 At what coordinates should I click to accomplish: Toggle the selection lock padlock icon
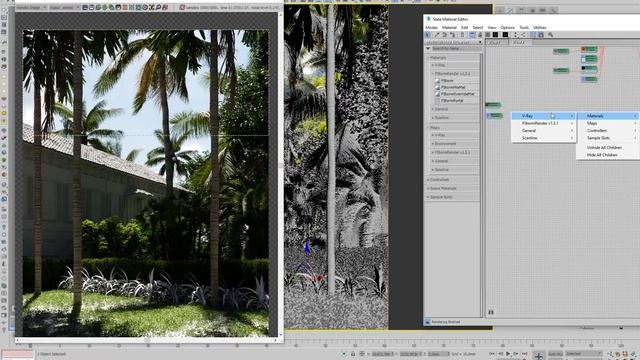[353, 354]
